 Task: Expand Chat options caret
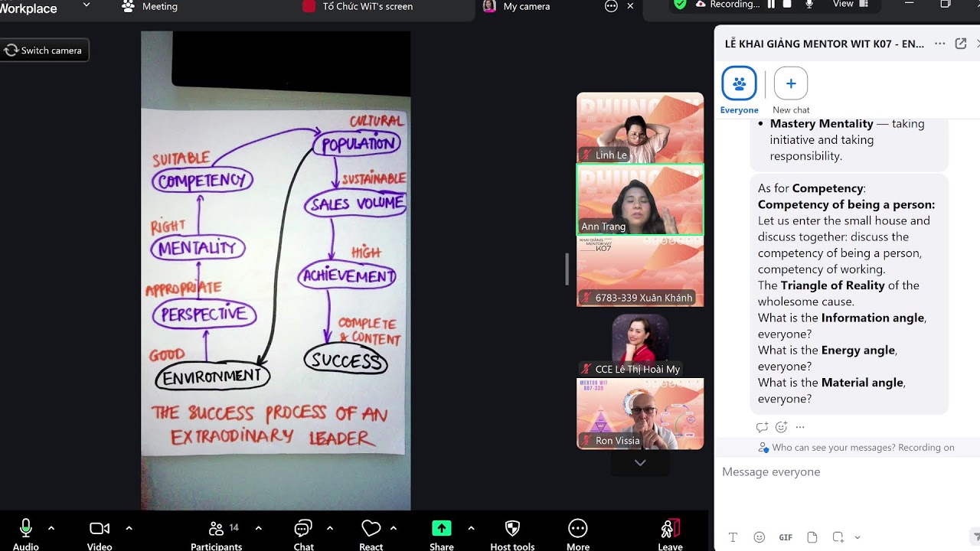pos(330,528)
